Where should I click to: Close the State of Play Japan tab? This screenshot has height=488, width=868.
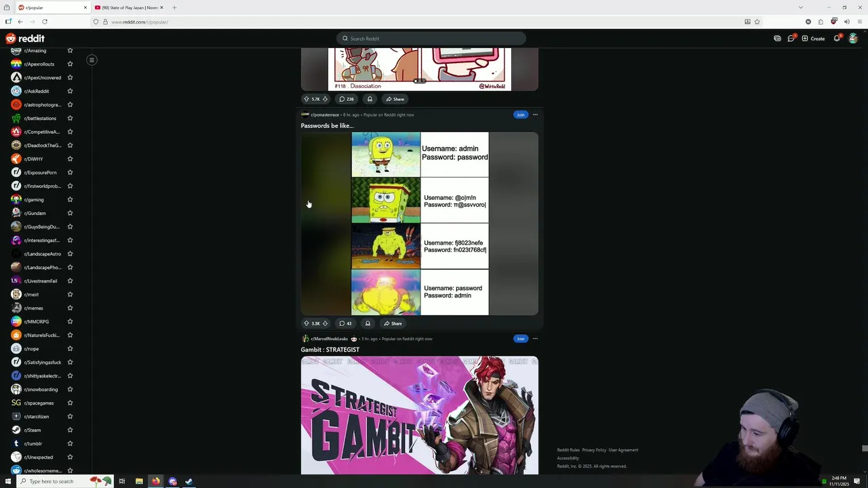[161, 7]
